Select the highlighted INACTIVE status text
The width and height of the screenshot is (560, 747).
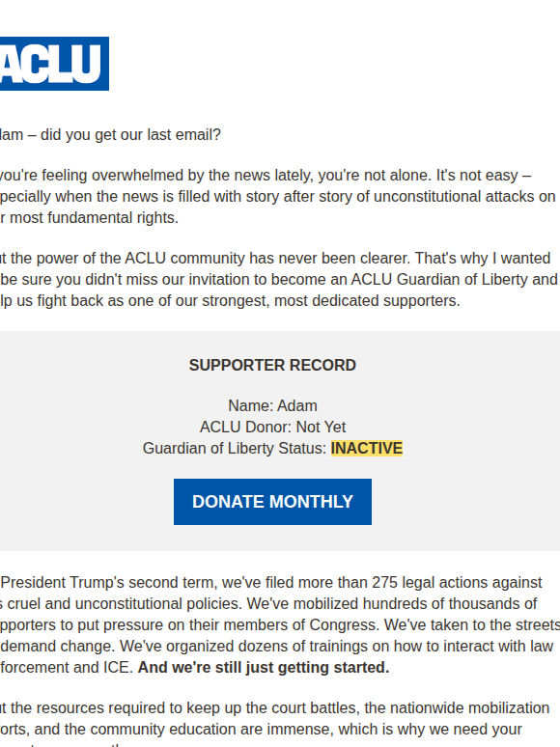[x=367, y=448]
